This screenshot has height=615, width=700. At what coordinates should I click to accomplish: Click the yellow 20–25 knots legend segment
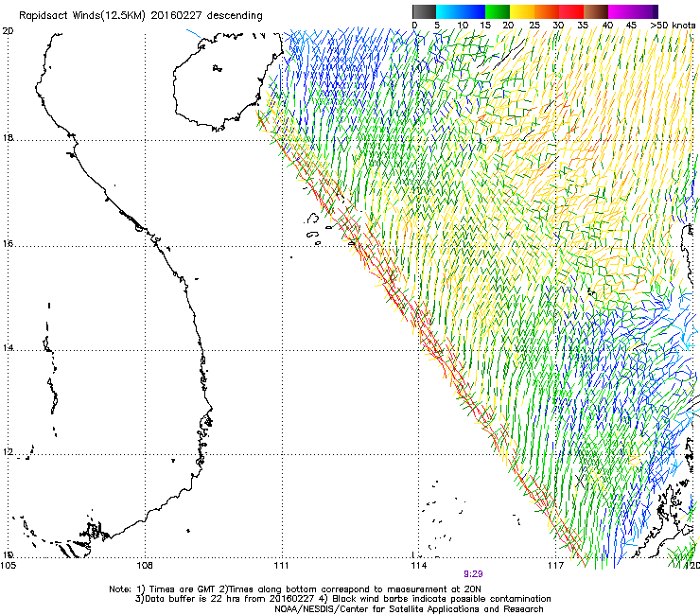522,11
